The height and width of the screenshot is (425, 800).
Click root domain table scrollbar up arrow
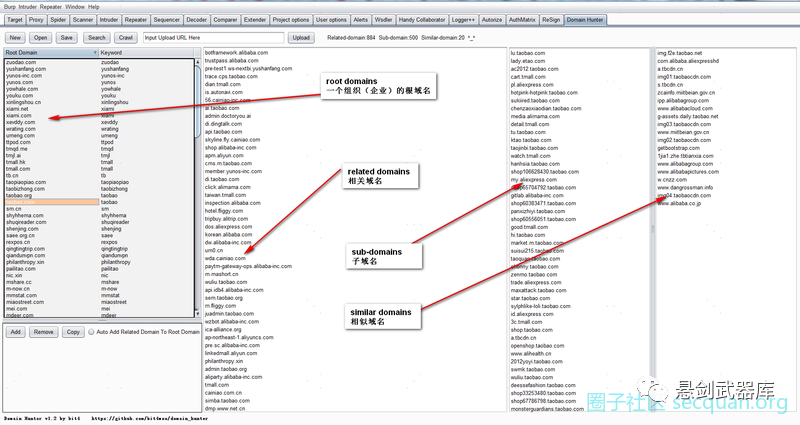pyautogui.click(x=198, y=62)
